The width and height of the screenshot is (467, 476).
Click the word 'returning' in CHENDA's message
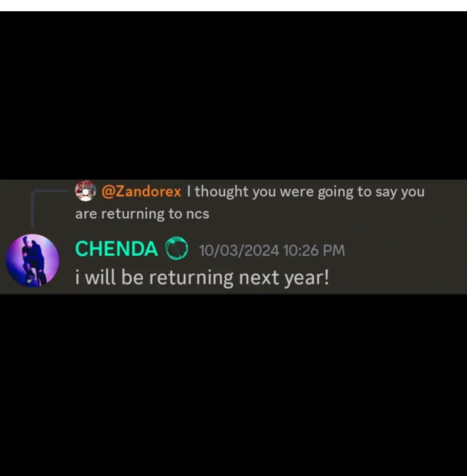191,278
